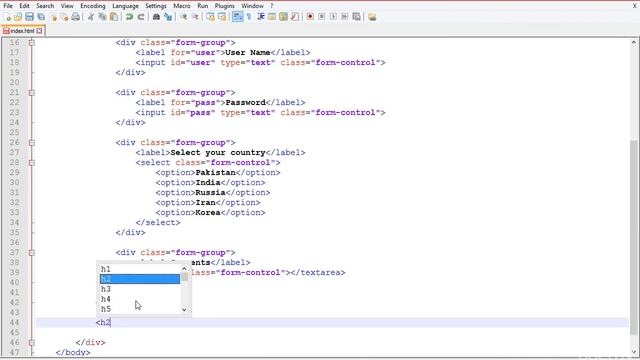Open the Plugins menu
The height and width of the screenshot is (360, 640).
coord(224,6)
